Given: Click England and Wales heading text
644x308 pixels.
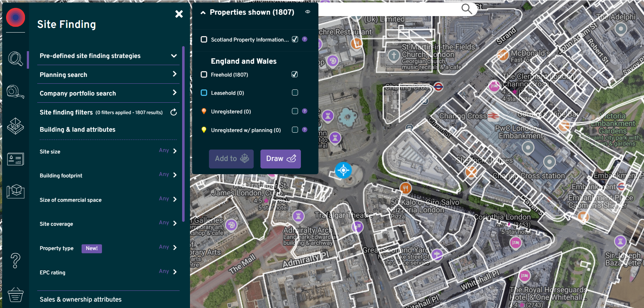Looking at the screenshot, I should 244,61.
